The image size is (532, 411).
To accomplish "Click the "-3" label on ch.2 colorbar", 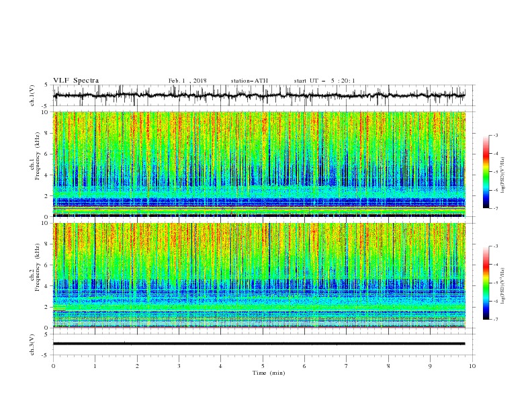I will pos(495,246).
